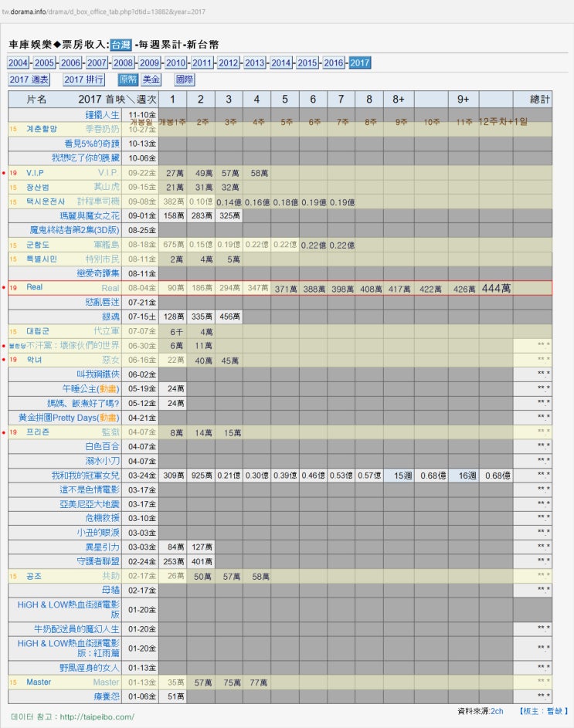Open the 2009 year tab
The image size is (574, 728).
coord(150,63)
